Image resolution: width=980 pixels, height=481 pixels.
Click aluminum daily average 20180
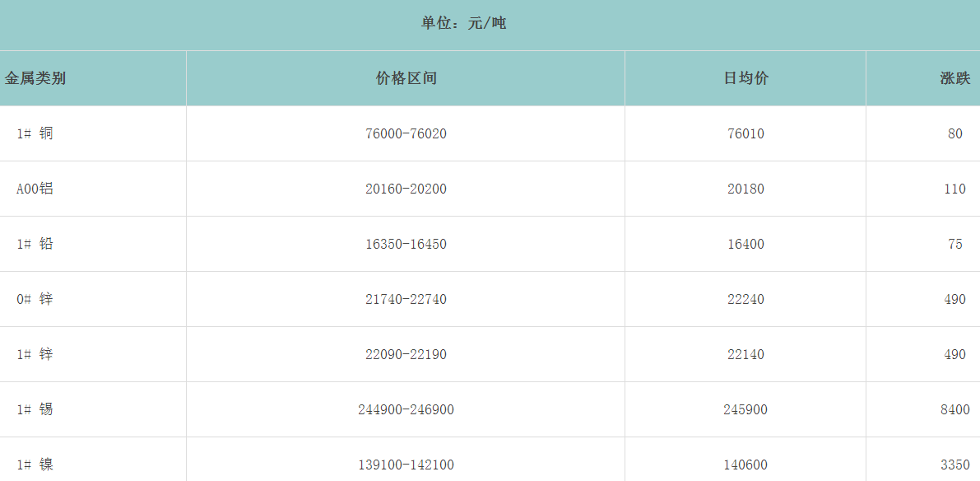(x=745, y=189)
